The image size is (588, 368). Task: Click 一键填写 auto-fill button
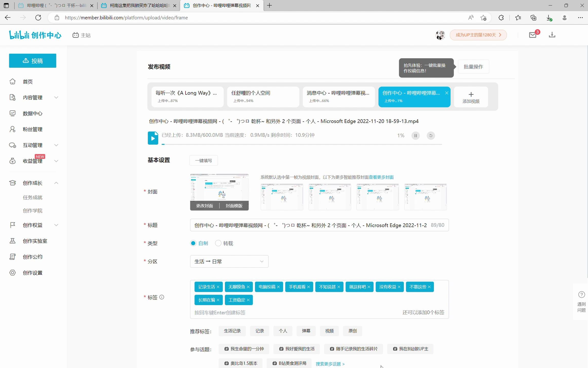[x=203, y=160]
